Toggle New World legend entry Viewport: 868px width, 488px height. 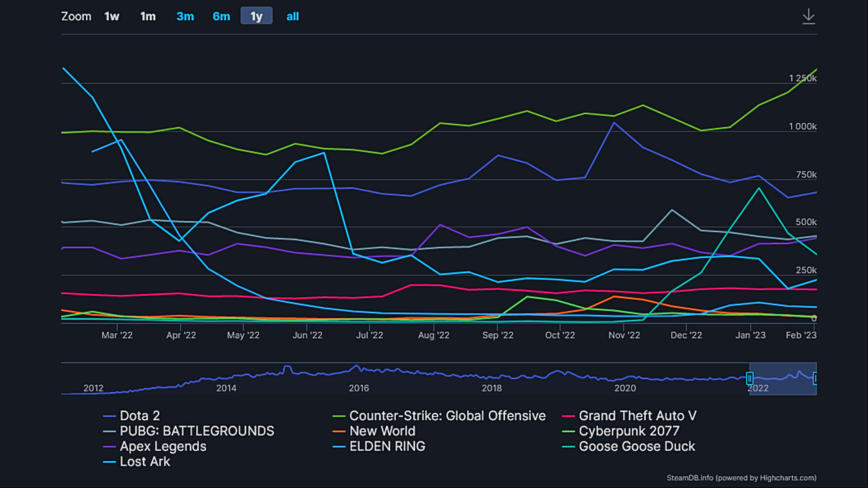point(374,431)
